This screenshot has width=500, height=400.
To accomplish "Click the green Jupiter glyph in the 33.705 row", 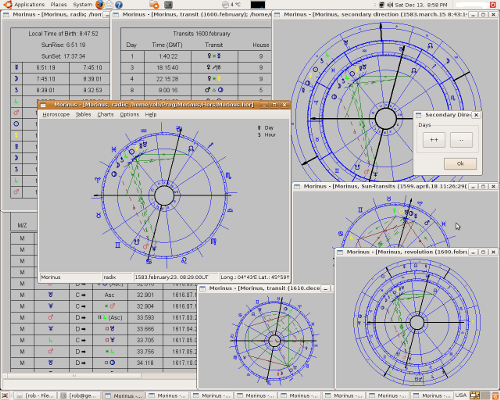I will click(x=51, y=340).
